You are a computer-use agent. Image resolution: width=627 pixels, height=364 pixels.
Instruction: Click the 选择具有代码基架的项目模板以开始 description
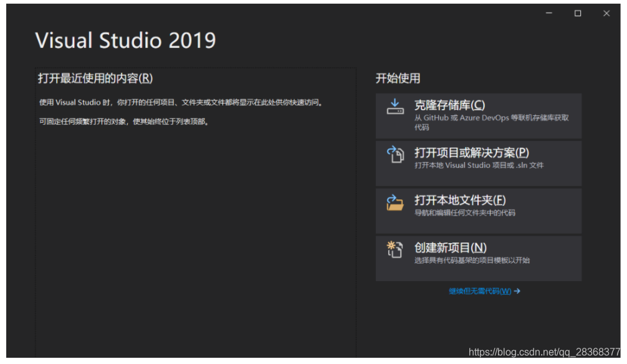coord(472,261)
